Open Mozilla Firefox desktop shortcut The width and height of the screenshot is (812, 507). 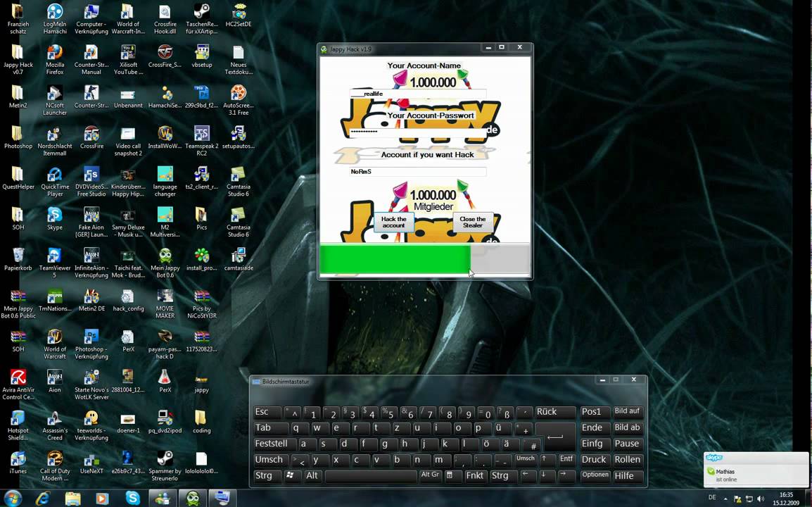(x=55, y=59)
